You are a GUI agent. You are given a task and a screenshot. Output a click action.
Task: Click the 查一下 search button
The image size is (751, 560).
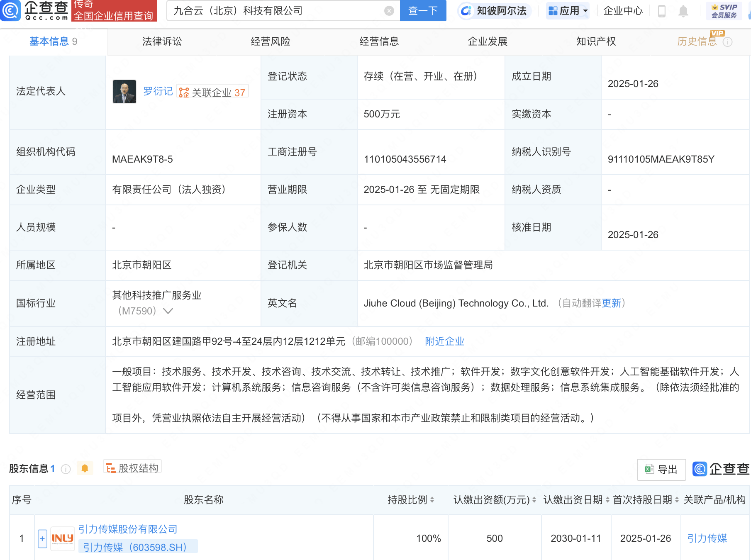tap(423, 11)
